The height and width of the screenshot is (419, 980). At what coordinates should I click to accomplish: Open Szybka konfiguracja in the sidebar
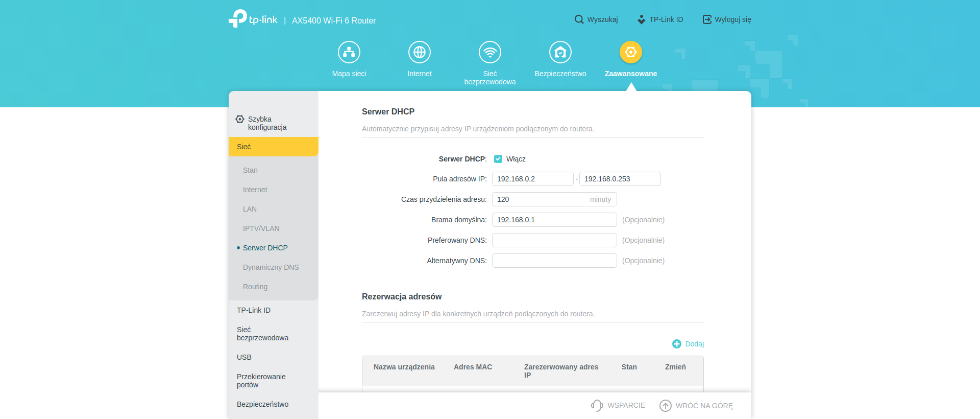point(267,123)
